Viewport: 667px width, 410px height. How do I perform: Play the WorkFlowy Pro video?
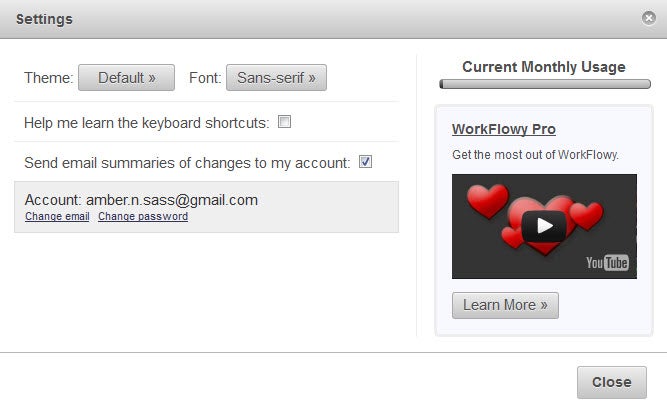coord(544,226)
